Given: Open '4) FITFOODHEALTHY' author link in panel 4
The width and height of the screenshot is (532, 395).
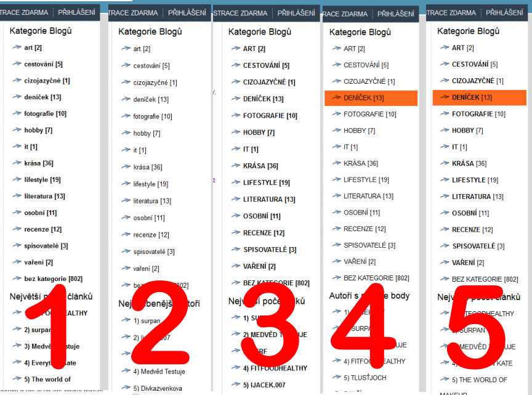Looking at the screenshot, I should (x=374, y=361).
